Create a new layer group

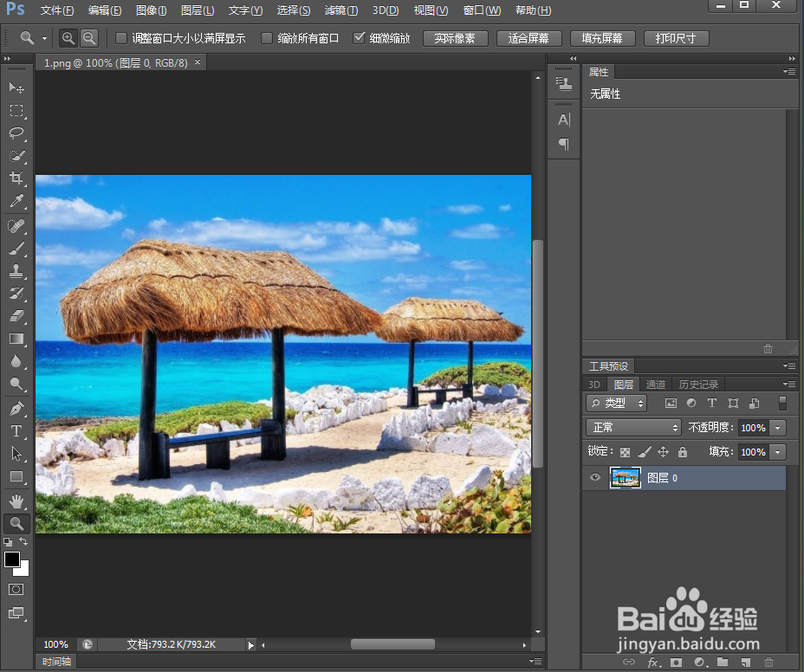coord(723,662)
